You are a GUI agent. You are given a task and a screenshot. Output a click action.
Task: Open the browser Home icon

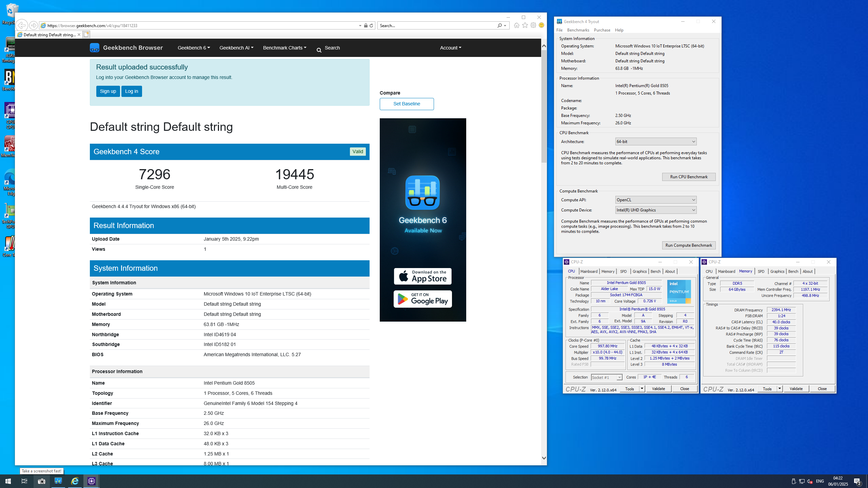pyautogui.click(x=516, y=25)
